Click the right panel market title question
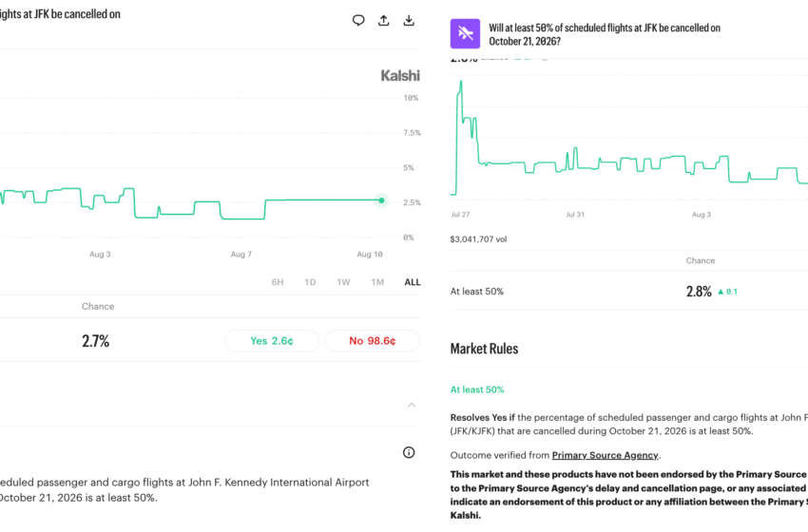This screenshot has width=808, height=532. 605,34
